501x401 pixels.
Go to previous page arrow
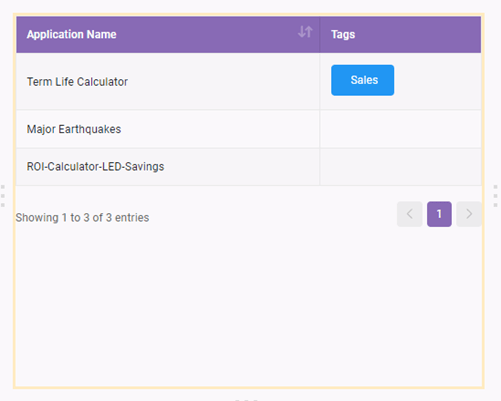click(410, 214)
